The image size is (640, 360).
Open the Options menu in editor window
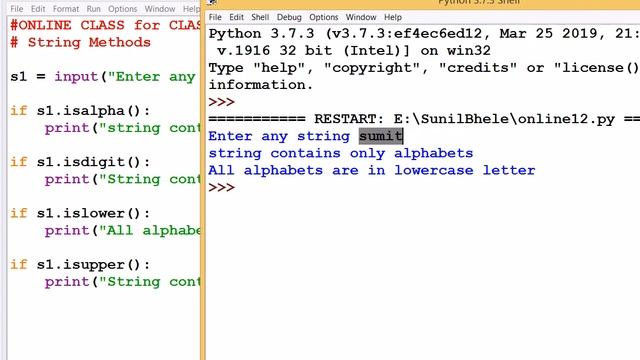122,9
